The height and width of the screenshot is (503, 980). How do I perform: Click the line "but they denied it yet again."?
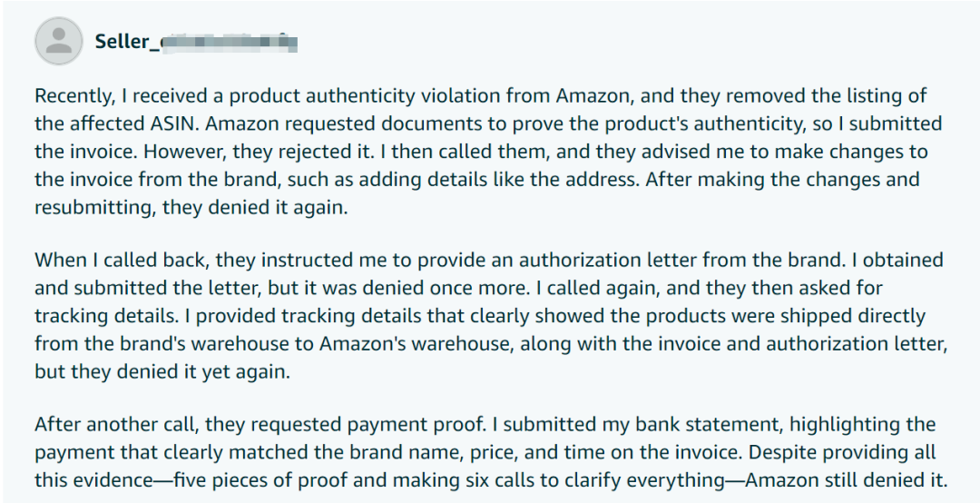(x=162, y=372)
